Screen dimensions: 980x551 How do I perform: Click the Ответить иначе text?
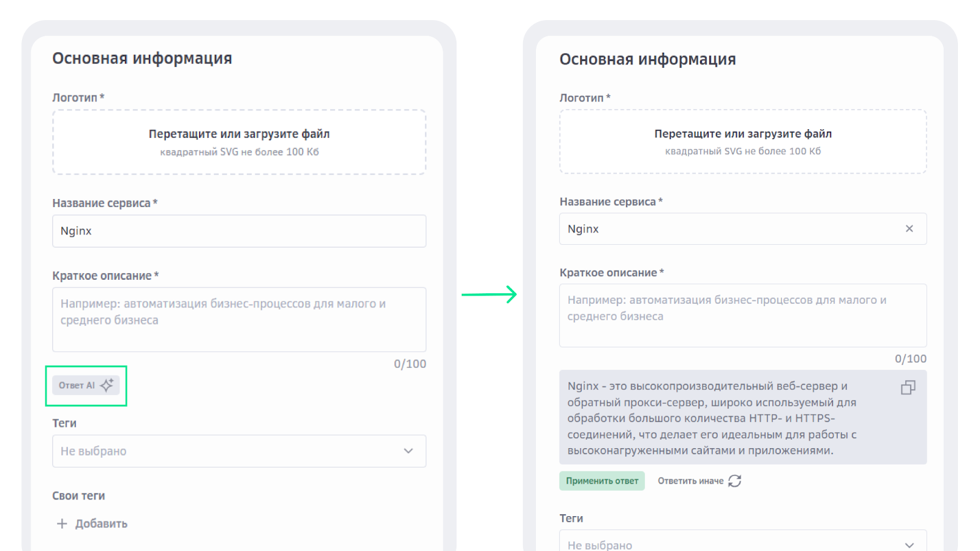coord(690,481)
